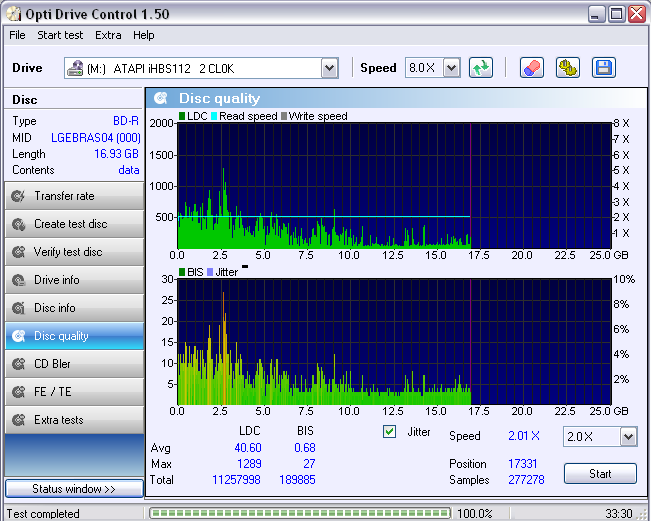Screen dimensions: 651x521
Task: Click the current speed value 2.01 X
Action: [x=524, y=436]
